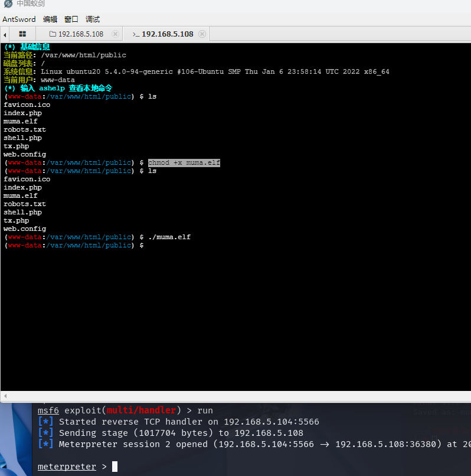Close the file manager 192.168.5.108 tab
Screen dimensions: 471x476
(115, 34)
